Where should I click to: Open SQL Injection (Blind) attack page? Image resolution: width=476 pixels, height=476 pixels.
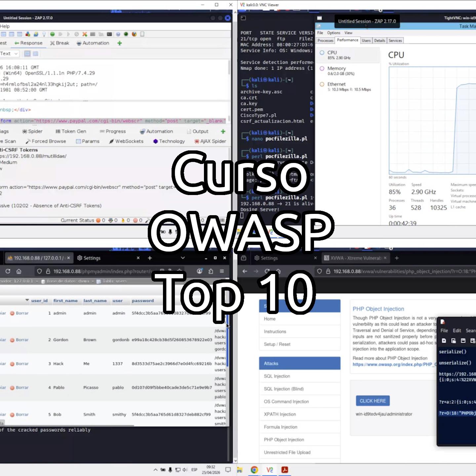pyautogui.click(x=300, y=389)
